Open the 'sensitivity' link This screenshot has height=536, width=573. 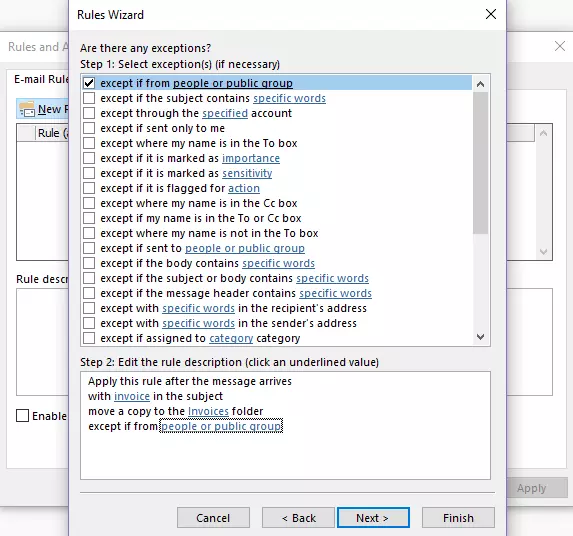(x=247, y=173)
